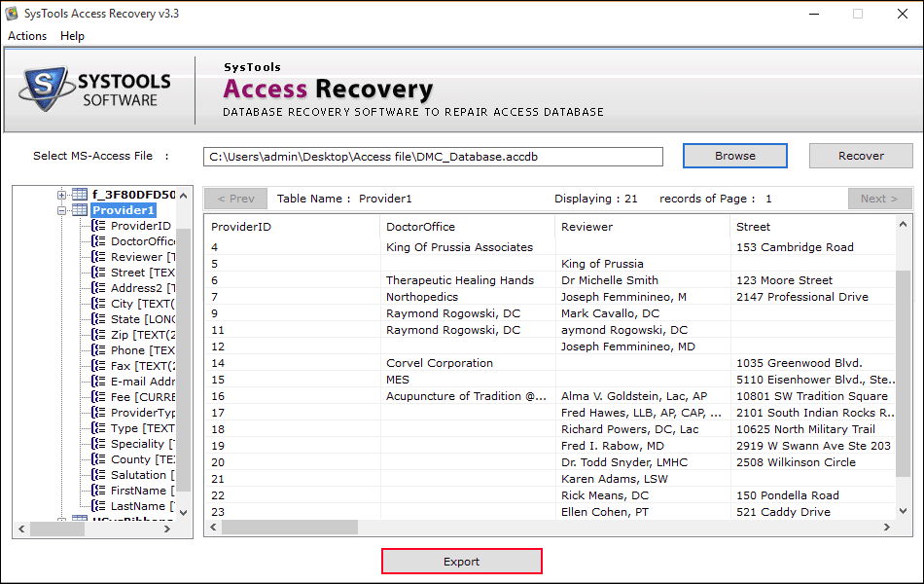This screenshot has height=584, width=924.
Task: Click the Export button
Action: pos(461,562)
